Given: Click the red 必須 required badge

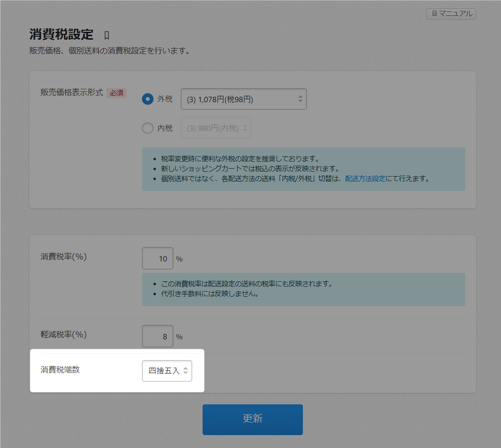Looking at the screenshot, I should [x=116, y=93].
